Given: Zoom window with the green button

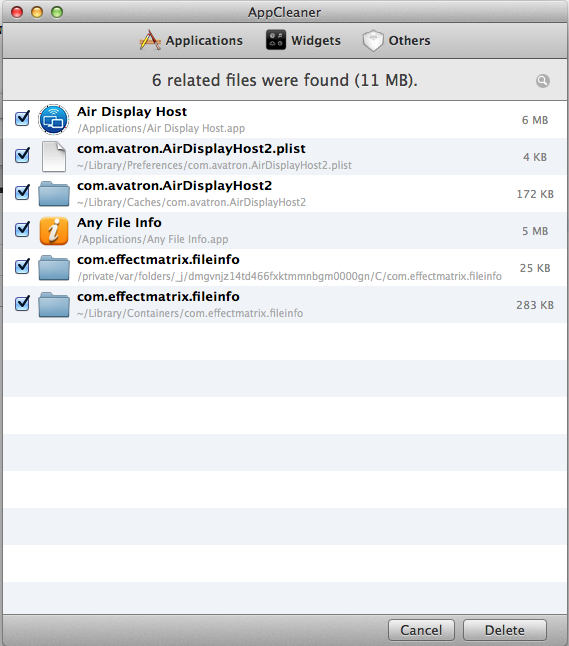Looking at the screenshot, I should pos(57,12).
